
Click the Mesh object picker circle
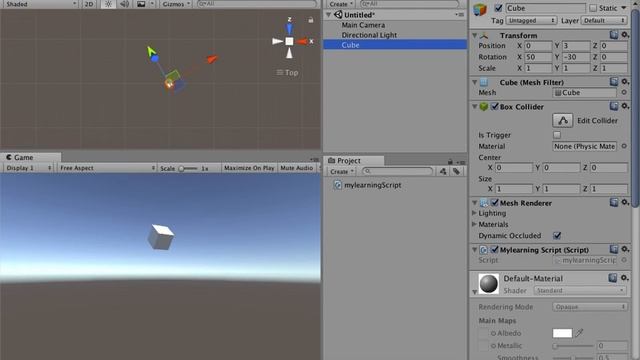[624, 93]
